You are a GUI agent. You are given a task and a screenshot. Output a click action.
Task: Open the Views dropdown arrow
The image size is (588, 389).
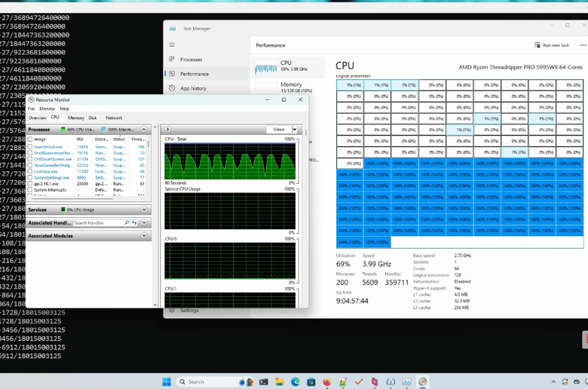click(294, 130)
